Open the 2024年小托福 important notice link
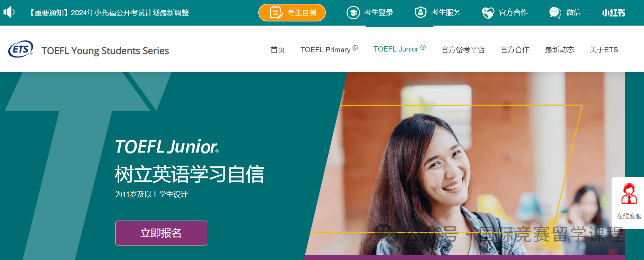 109,13
